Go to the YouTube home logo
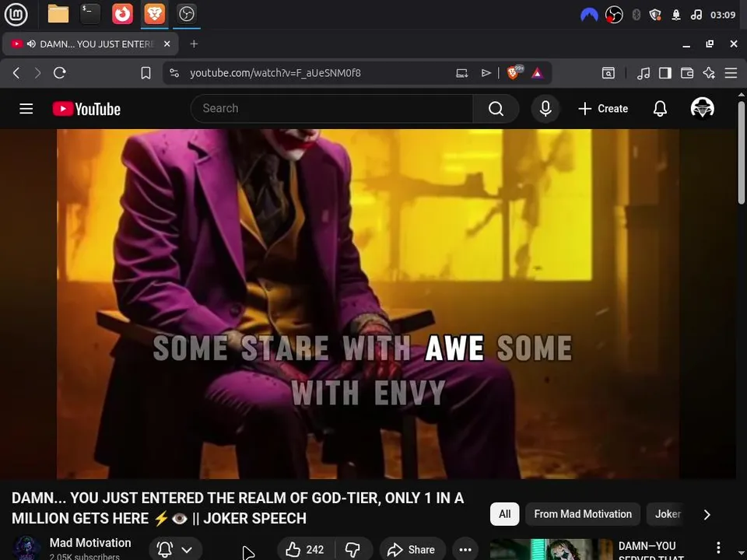 tap(86, 109)
